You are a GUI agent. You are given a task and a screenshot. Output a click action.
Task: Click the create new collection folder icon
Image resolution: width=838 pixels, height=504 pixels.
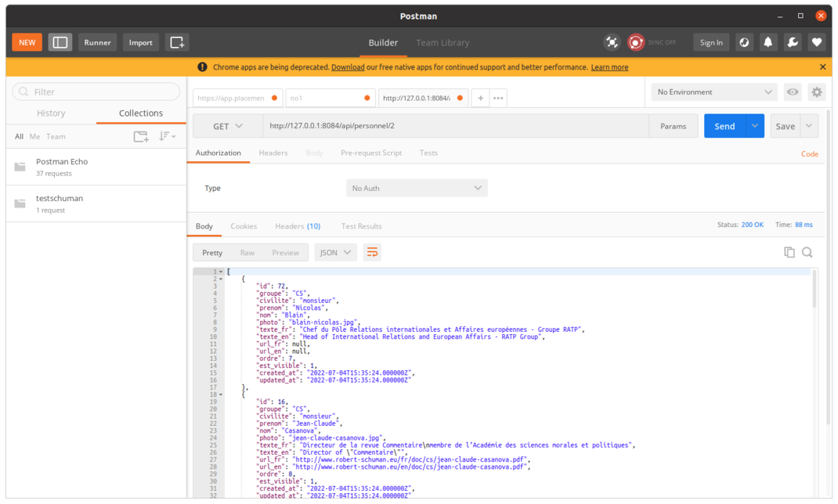pyautogui.click(x=140, y=136)
